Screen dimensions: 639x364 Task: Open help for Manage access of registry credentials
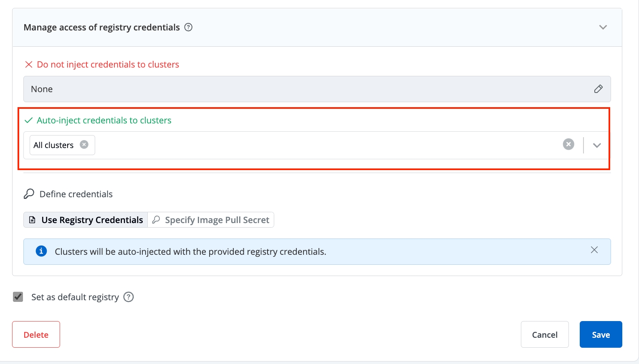(x=189, y=28)
